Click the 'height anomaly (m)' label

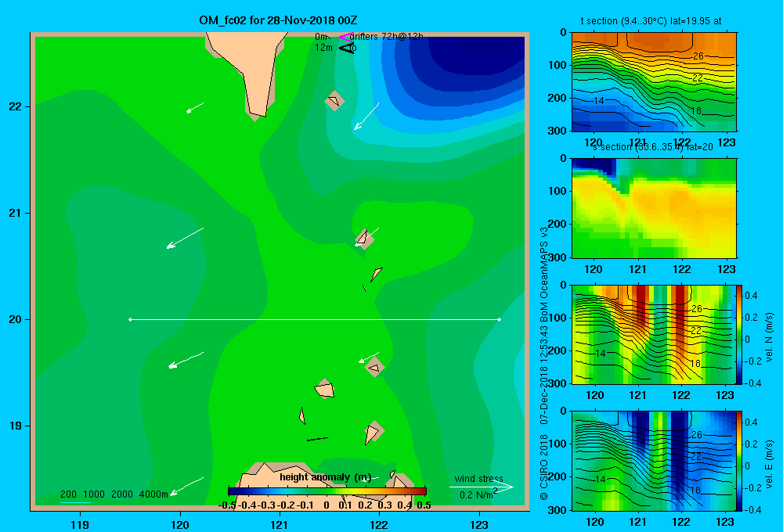[x=326, y=477]
